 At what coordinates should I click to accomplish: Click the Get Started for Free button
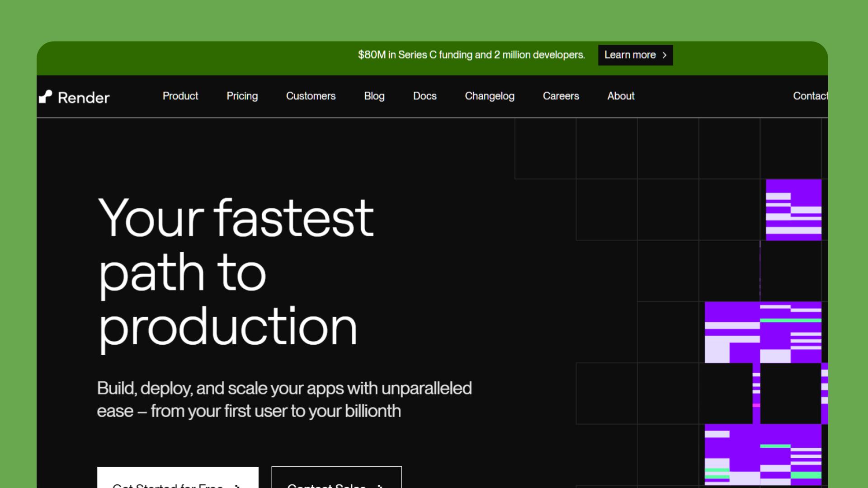tap(178, 479)
